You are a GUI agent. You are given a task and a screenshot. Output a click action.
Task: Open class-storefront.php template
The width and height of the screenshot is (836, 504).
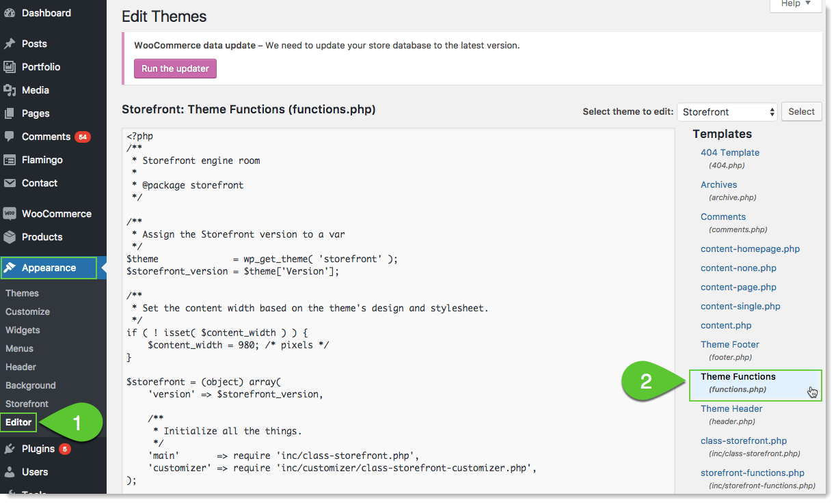[x=744, y=440]
